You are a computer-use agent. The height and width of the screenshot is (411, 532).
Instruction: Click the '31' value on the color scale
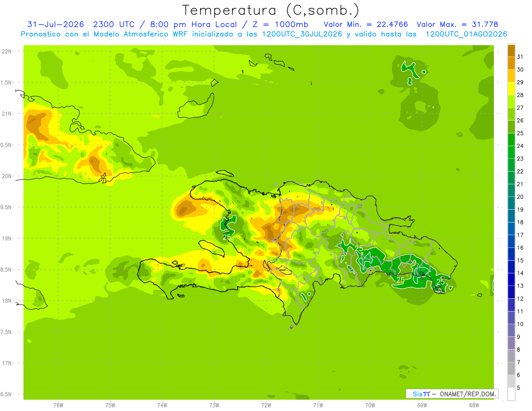click(x=520, y=57)
